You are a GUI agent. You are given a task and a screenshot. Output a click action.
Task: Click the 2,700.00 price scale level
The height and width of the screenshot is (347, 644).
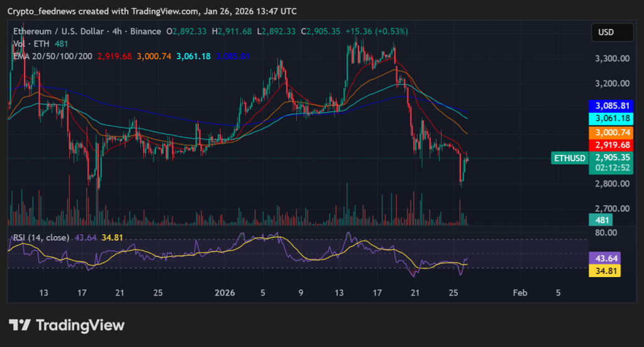(x=612, y=208)
